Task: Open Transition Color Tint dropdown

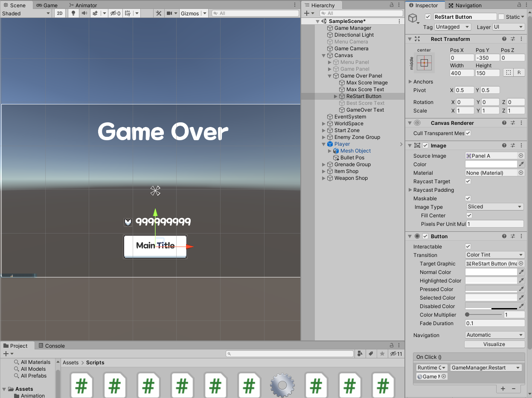Action: pos(494,255)
